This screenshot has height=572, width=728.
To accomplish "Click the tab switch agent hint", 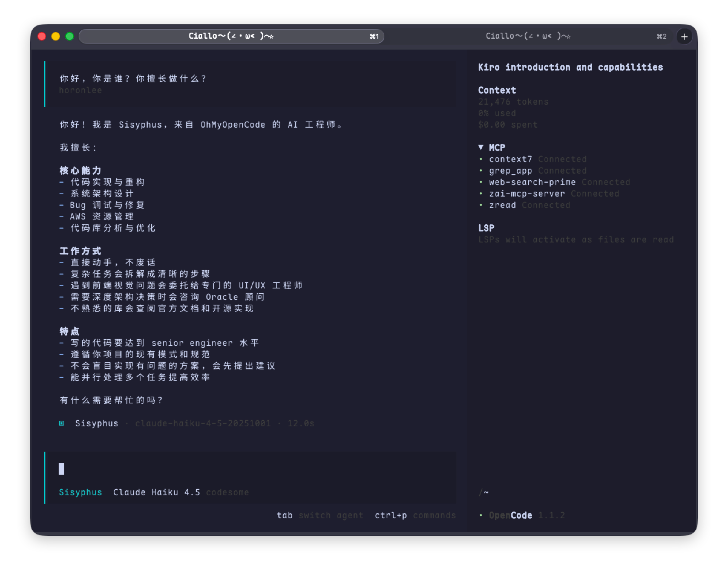I will pyautogui.click(x=320, y=515).
